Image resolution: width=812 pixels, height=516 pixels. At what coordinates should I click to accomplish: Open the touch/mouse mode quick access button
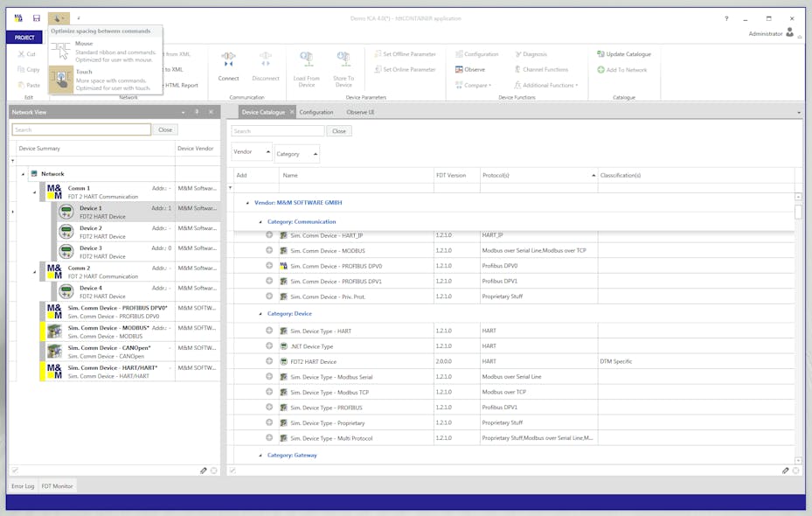point(59,18)
